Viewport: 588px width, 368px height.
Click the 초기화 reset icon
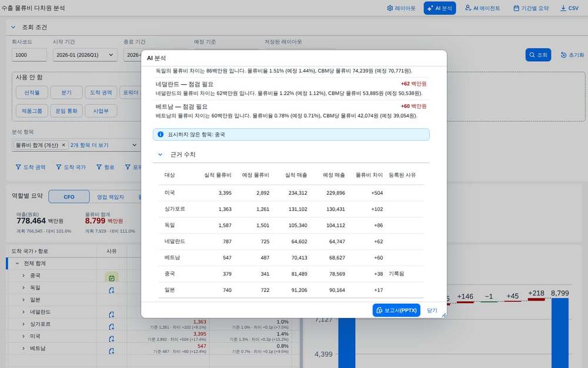(x=563, y=55)
